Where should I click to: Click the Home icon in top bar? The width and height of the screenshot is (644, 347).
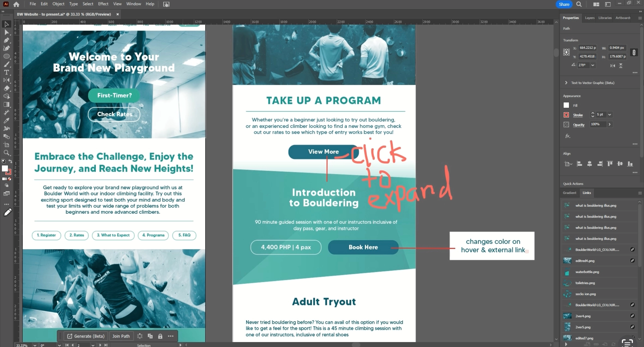[16, 4]
